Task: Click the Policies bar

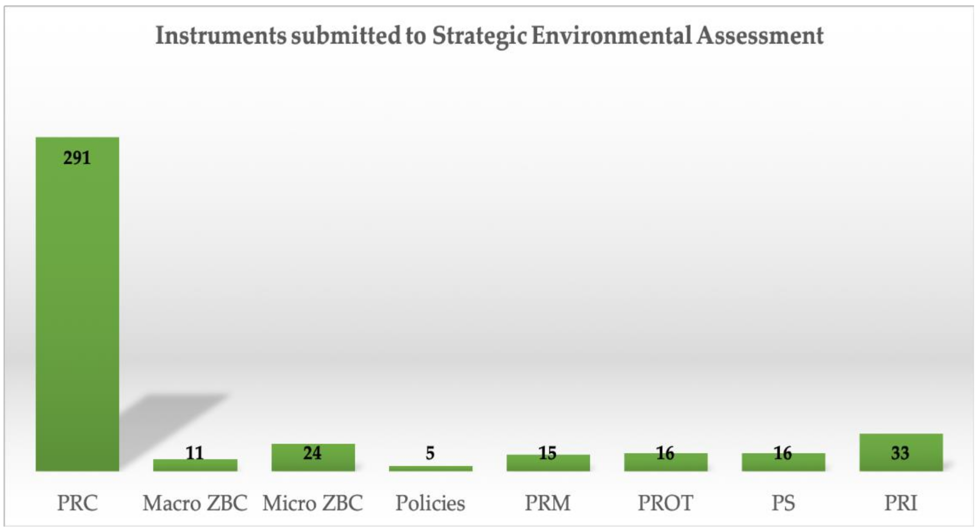Action: pyautogui.click(x=430, y=469)
